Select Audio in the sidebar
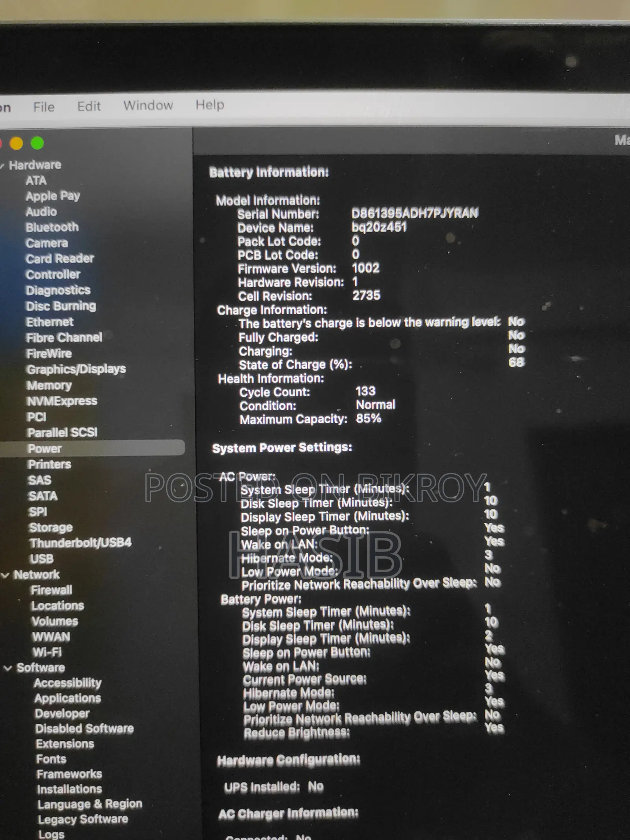Screen dimensions: 630x840 point(41,212)
